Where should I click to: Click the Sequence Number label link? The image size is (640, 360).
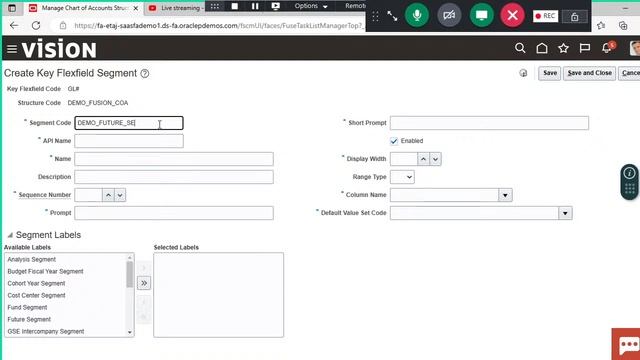coord(45,195)
